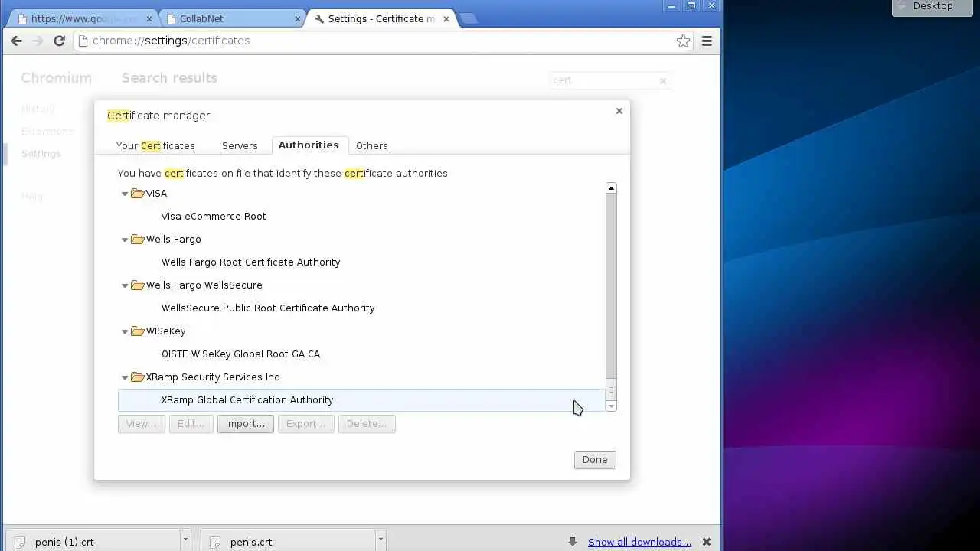This screenshot has width=980, height=551.
Task: Click the Edit... button
Action: pos(191,423)
